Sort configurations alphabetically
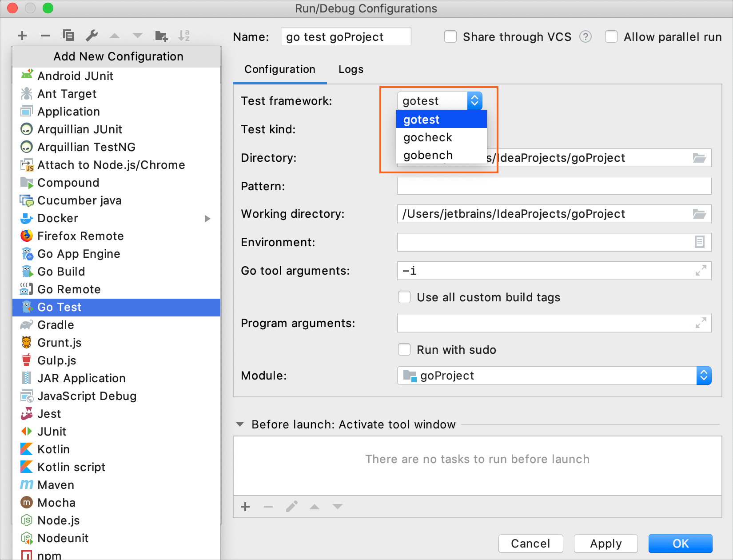Image resolution: width=733 pixels, height=560 pixels. 184,36
